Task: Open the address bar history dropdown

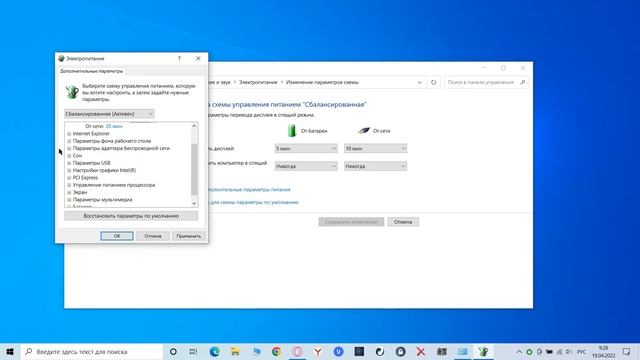Action: tap(420, 82)
